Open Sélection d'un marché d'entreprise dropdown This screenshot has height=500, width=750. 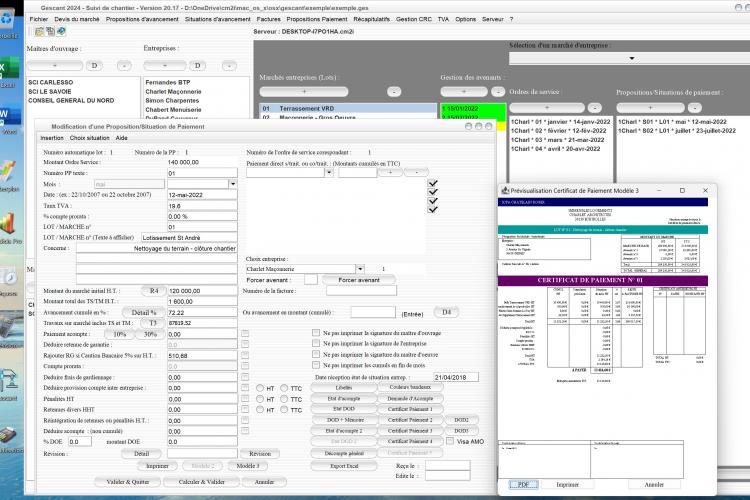tap(631, 58)
